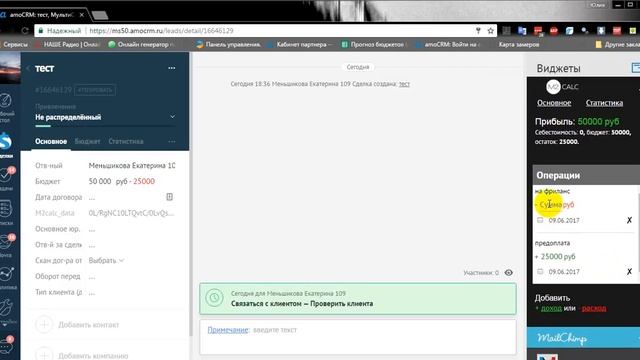Click calendar icon of на фриланс operation
Viewport: 640px width, 360px height.
[540, 220]
